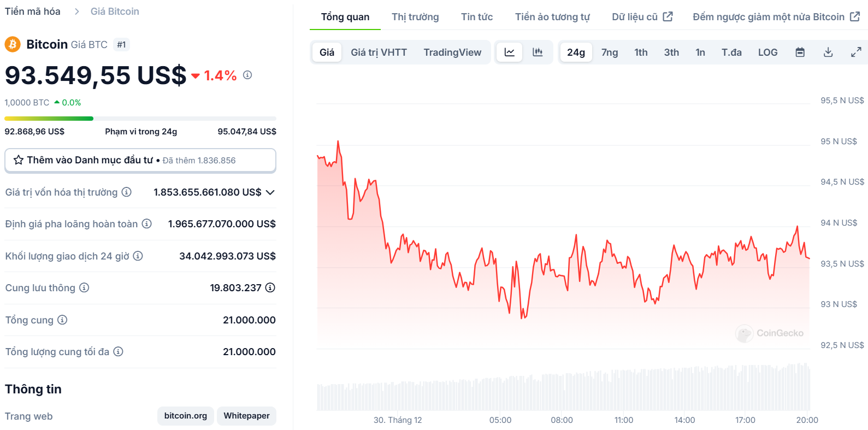The height and width of the screenshot is (430, 868).
Task: Click star icon in Thêm vào Danh mục đầu tư
Action: (x=19, y=160)
